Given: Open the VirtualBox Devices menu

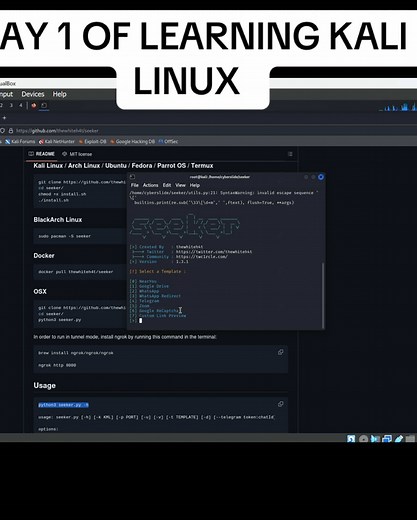Looking at the screenshot, I should click(x=33, y=94).
